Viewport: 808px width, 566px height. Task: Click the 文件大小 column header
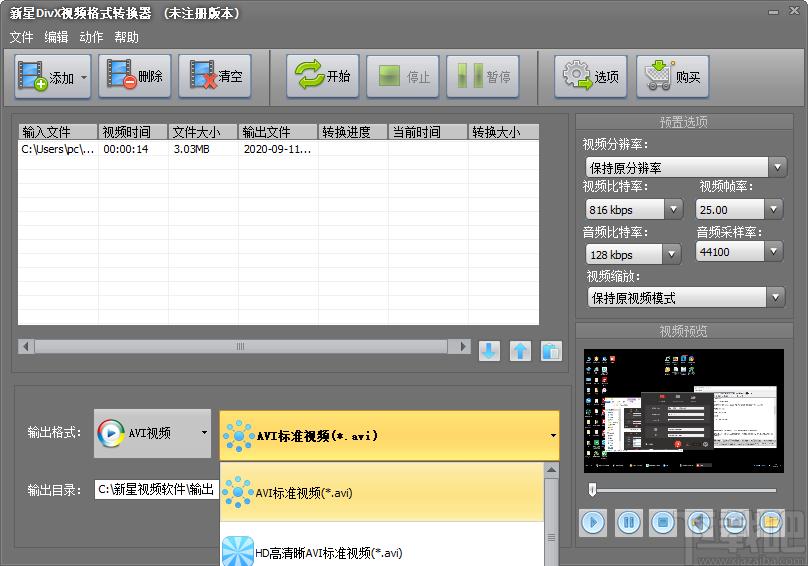coord(203,132)
